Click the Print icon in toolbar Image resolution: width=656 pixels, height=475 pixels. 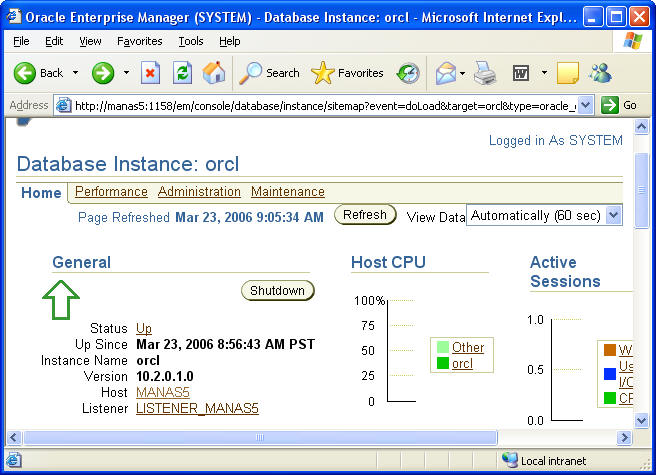pyautogui.click(x=485, y=73)
